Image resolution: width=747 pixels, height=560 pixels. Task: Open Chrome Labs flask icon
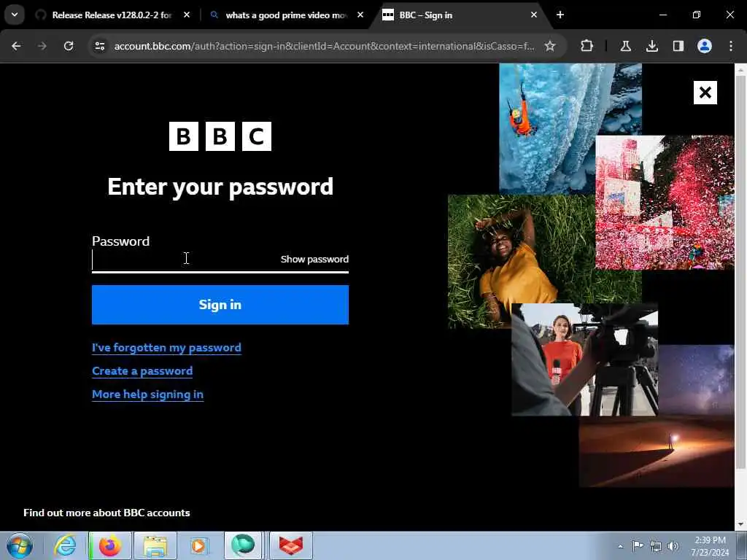(x=625, y=46)
